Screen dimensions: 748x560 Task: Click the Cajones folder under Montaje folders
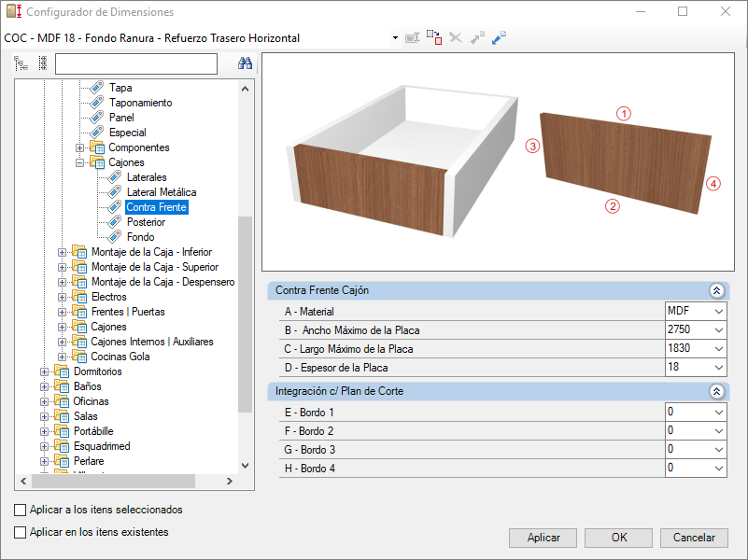108,327
